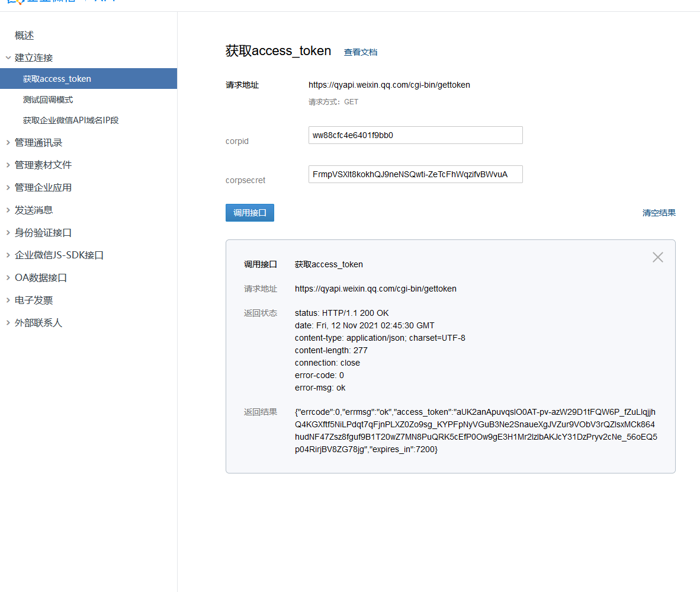Open the 外部联系人 category
700x592 pixels.
[38, 323]
